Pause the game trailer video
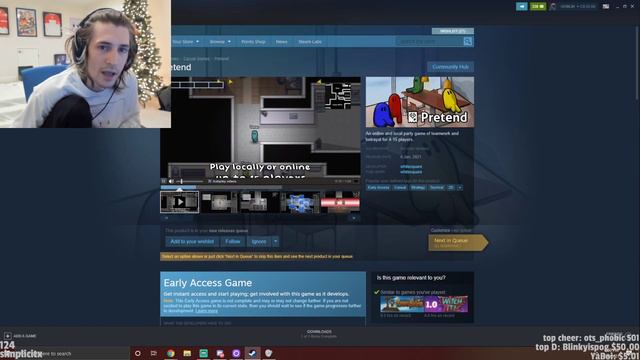The image size is (640, 360). pos(164,181)
